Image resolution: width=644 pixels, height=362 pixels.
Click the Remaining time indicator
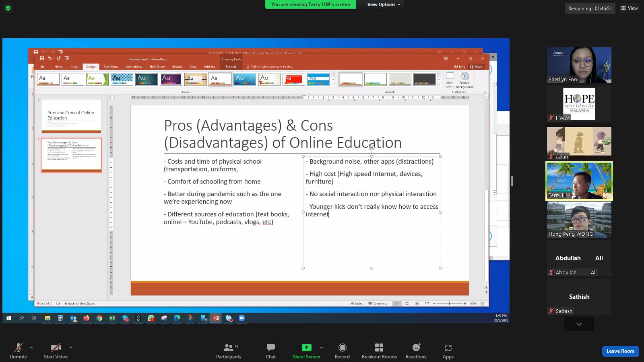[x=590, y=8]
